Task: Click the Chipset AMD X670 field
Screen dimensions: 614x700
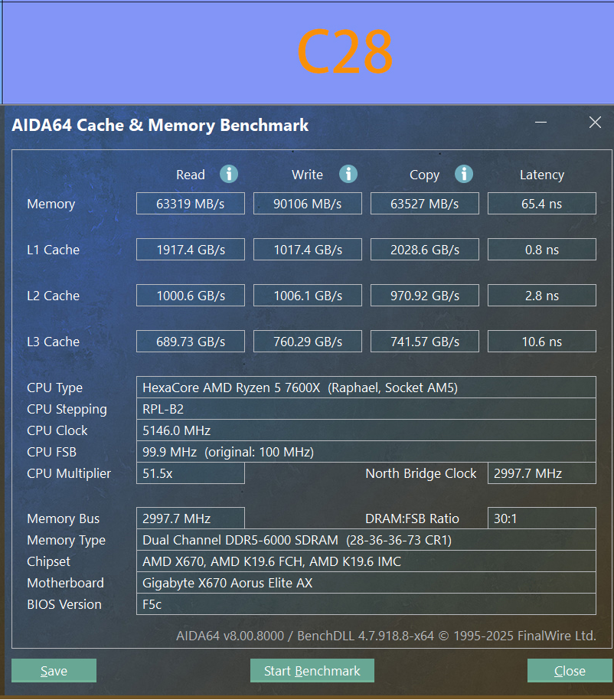Action: [367, 561]
